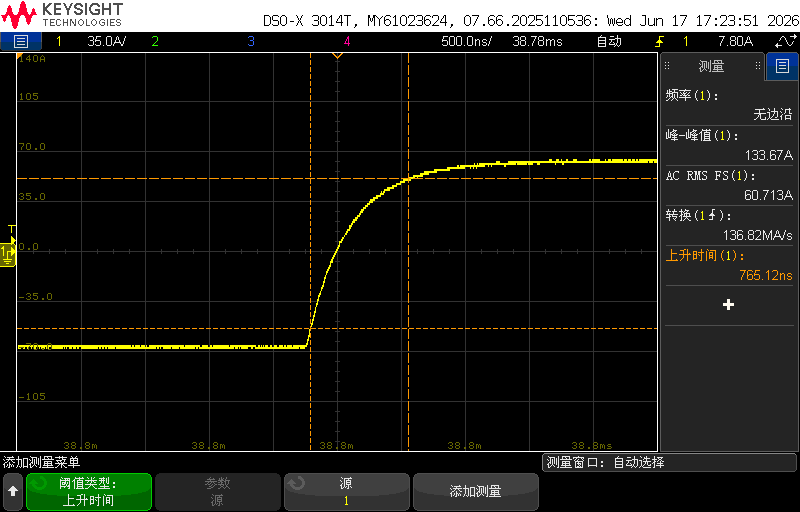Click the channel 1 ground reference marker
The width and height of the screenshot is (800, 512).
coord(8,254)
